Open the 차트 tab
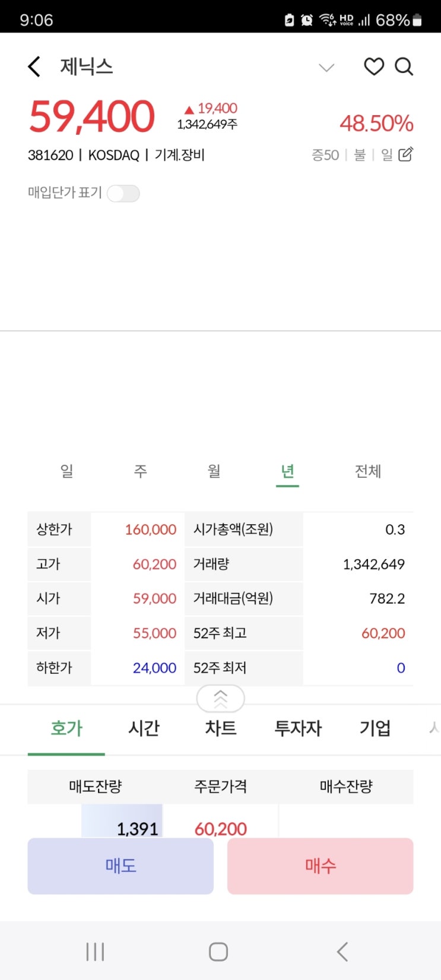Viewport: 441px width, 980px height. pos(221,728)
